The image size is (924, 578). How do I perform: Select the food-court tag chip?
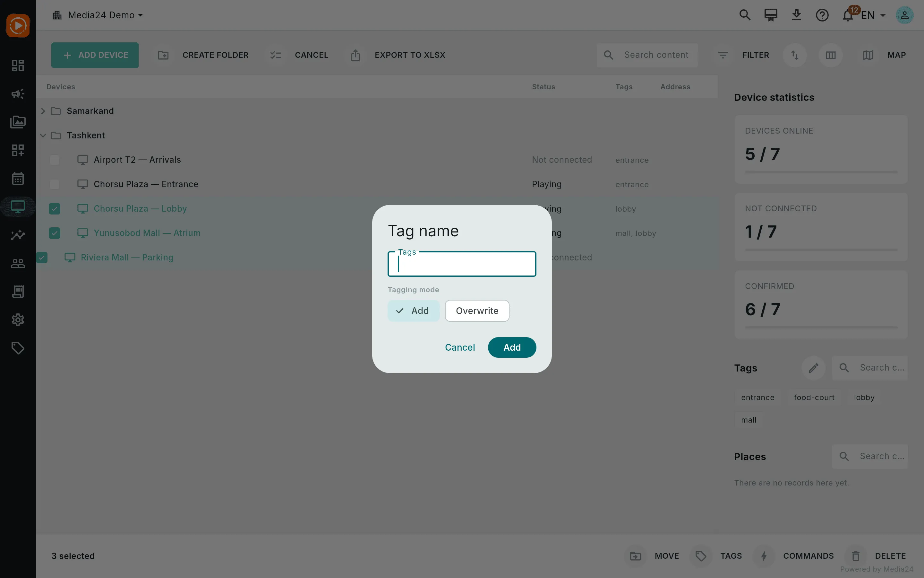[814, 398]
